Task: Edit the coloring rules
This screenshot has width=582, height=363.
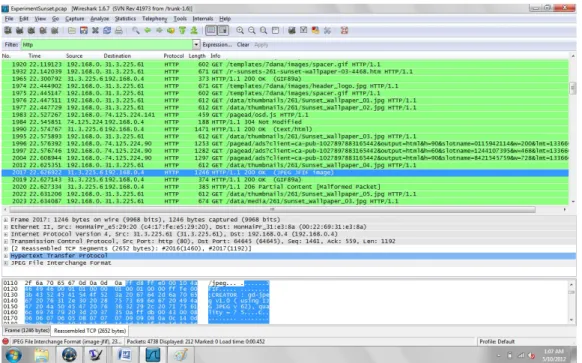Action: 315,30
